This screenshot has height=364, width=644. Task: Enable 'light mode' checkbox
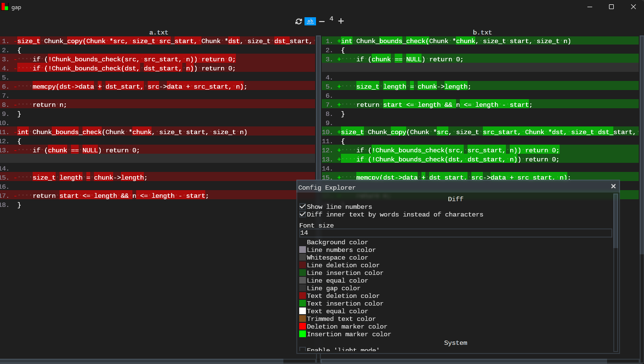point(303,350)
